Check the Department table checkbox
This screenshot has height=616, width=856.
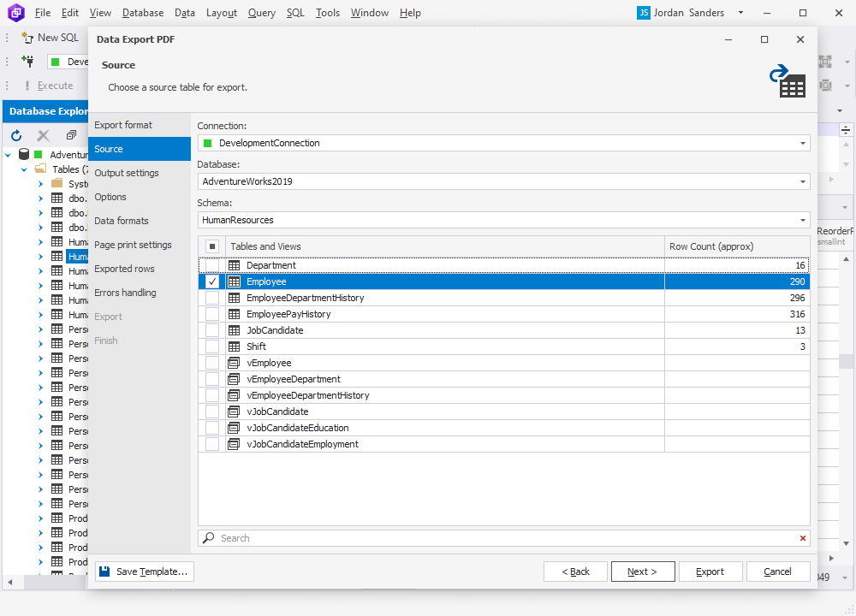pyautogui.click(x=211, y=264)
